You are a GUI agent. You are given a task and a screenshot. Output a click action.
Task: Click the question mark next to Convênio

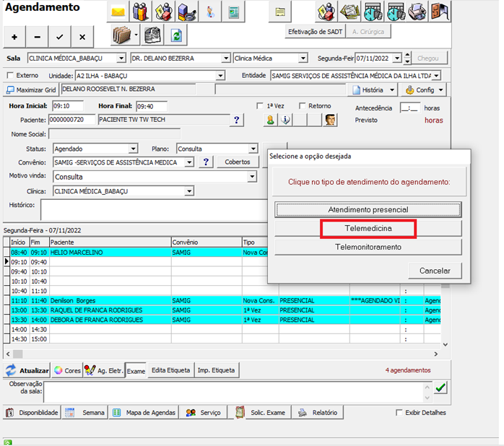[x=206, y=162]
